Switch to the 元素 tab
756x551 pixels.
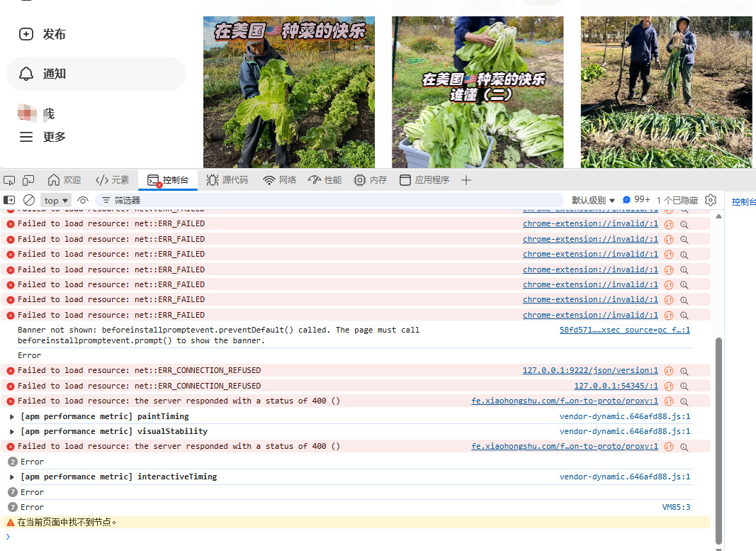(113, 180)
